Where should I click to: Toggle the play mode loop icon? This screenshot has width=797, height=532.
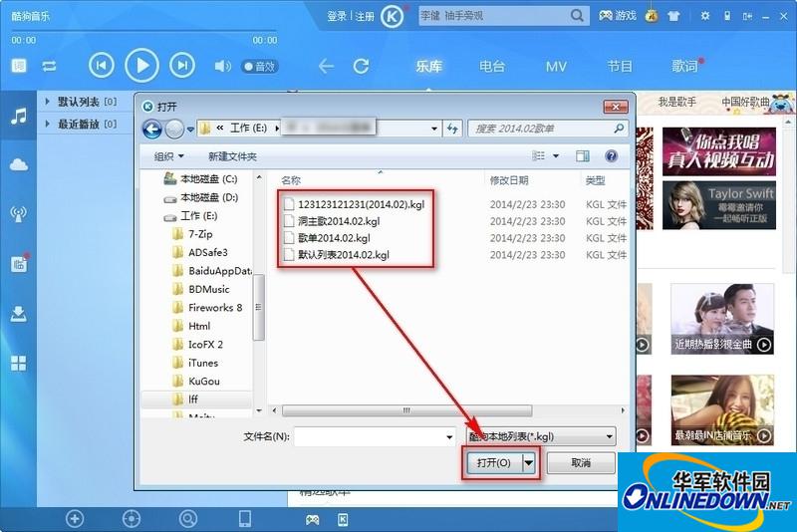click(49, 67)
